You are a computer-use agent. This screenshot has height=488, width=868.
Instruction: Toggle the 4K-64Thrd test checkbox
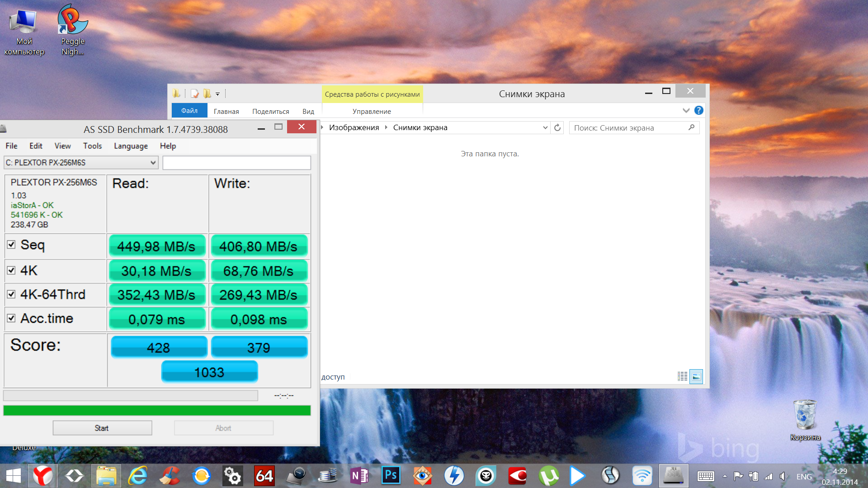coord(11,294)
